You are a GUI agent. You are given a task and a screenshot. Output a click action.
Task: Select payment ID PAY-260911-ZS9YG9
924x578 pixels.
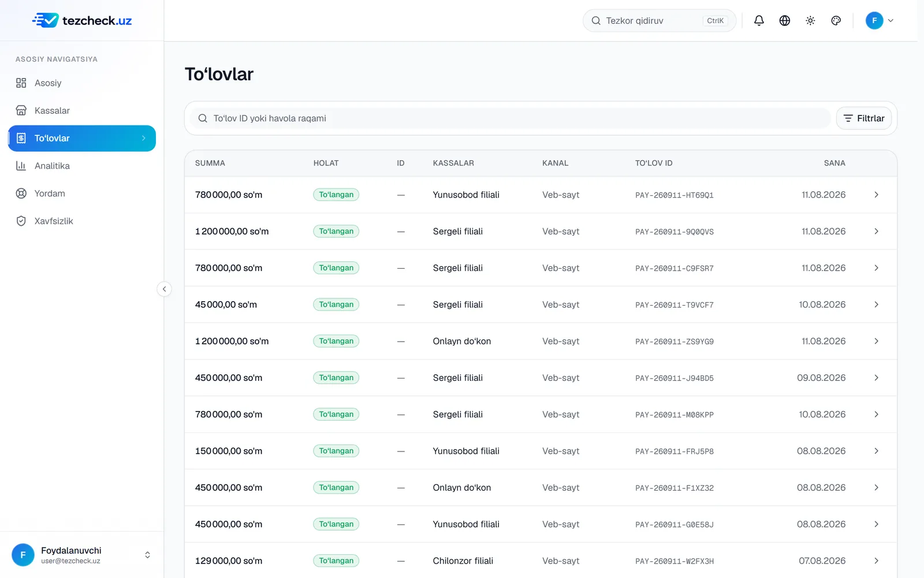(x=675, y=342)
